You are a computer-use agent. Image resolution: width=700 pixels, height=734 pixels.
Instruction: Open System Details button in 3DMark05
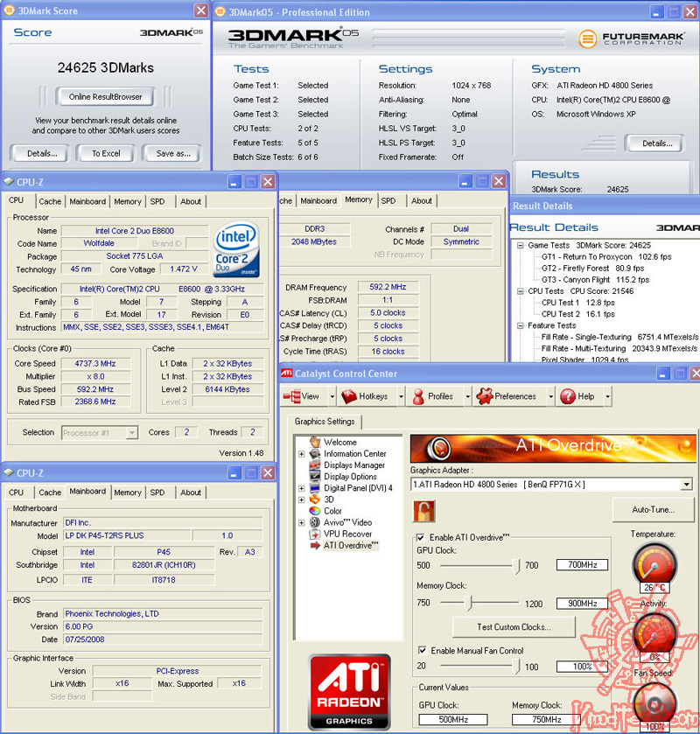tap(657, 143)
